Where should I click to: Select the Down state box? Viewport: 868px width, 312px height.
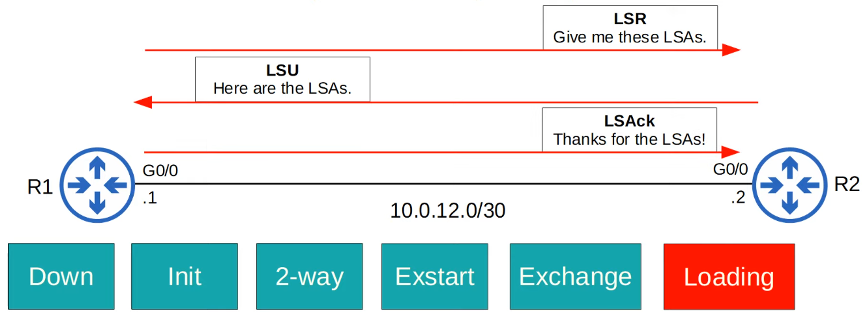point(61,276)
